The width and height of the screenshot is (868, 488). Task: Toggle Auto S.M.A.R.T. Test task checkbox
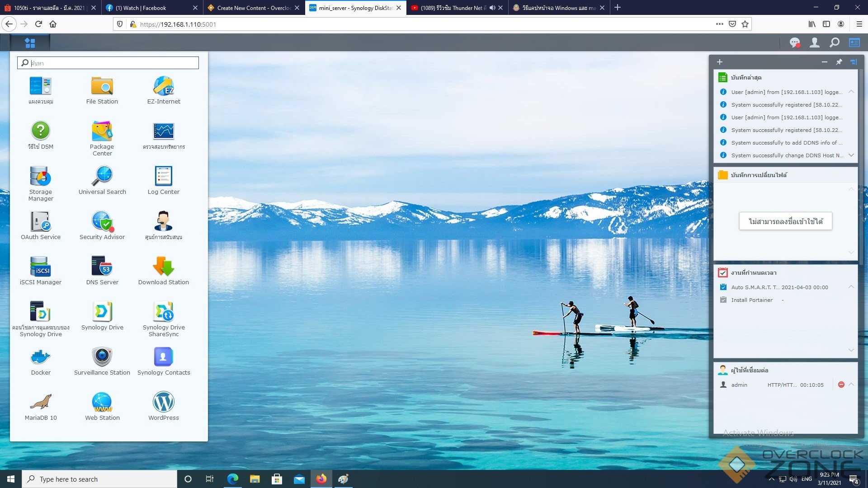click(723, 287)
